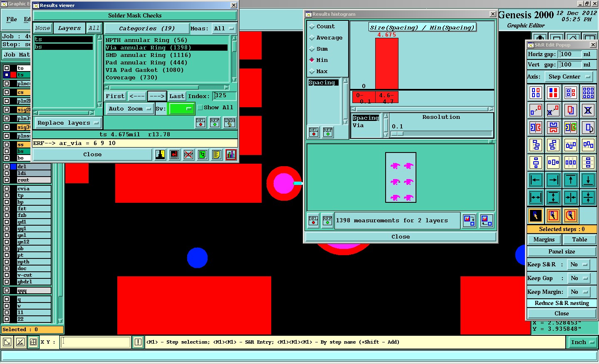Toggle visibility box for drl layer

click(7, 167)
